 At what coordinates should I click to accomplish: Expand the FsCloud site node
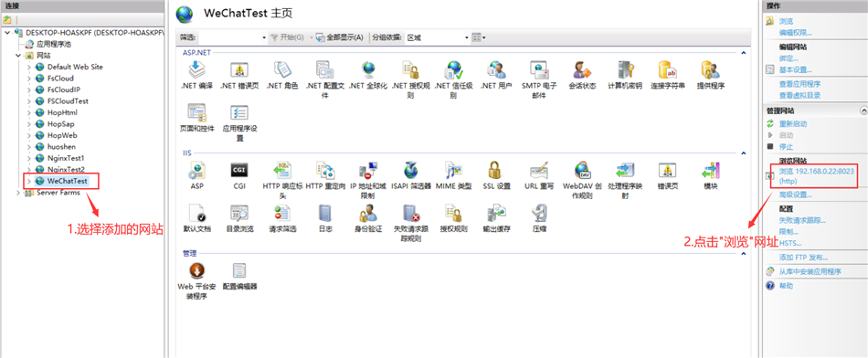coord(29,79)
